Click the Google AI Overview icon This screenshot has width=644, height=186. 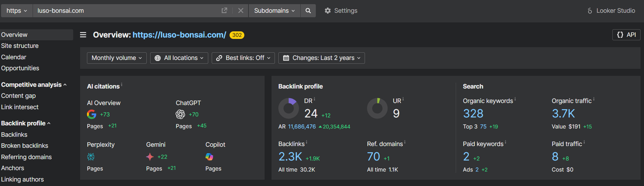coord(91,114)
